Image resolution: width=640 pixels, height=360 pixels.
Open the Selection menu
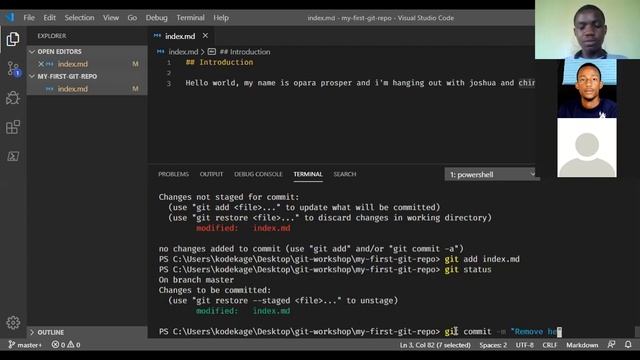(x=79, y=18)
